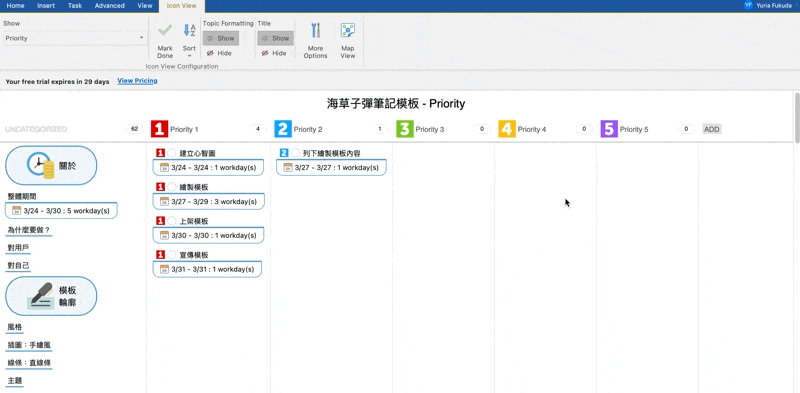Switch to Map View icon
The image size is (800, 393).
(348, 31)
